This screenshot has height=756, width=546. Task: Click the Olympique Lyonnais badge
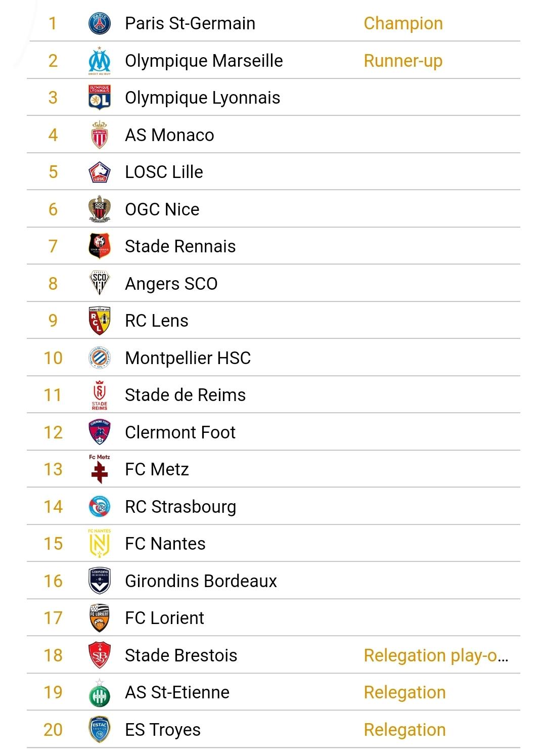click(100, 98)
